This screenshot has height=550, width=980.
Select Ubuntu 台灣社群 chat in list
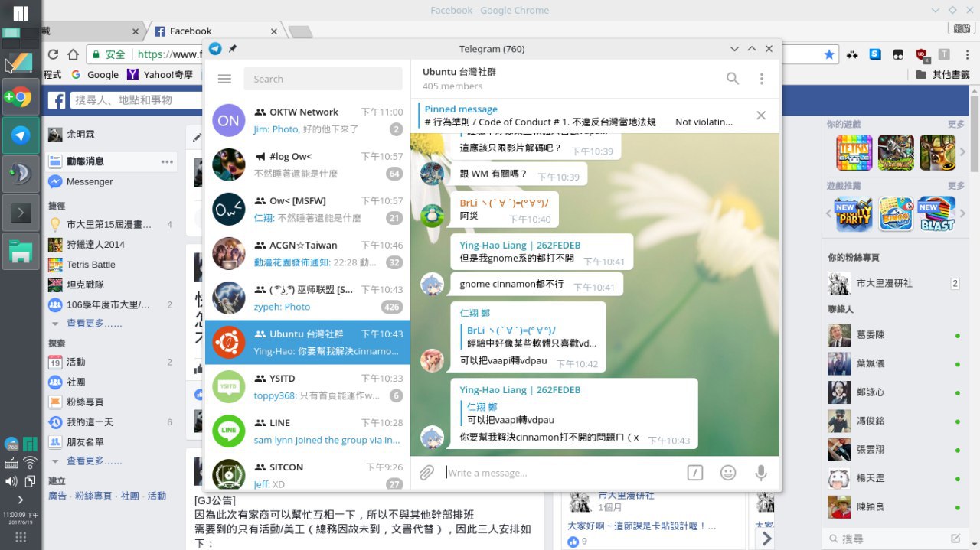pyautogui.click(x=308, y=342)
